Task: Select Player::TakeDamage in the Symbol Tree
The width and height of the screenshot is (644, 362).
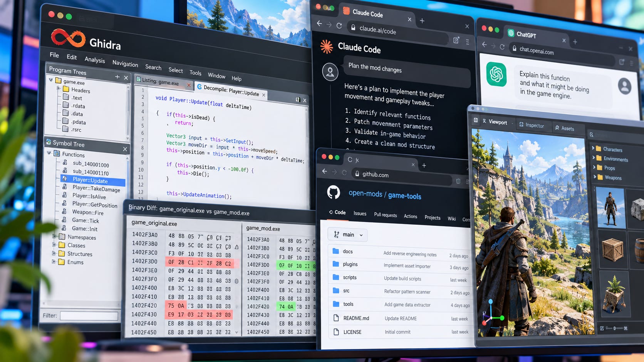Action: coord(96,189)
